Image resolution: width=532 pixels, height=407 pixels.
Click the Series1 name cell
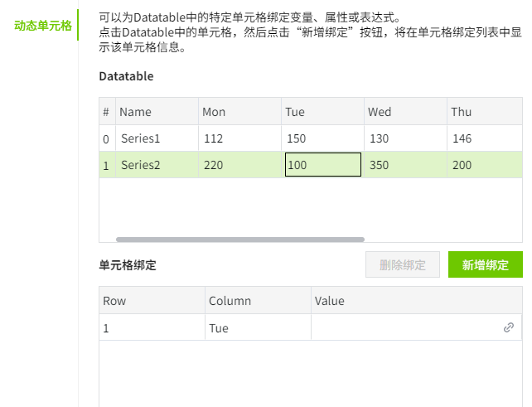coord(157,138)
